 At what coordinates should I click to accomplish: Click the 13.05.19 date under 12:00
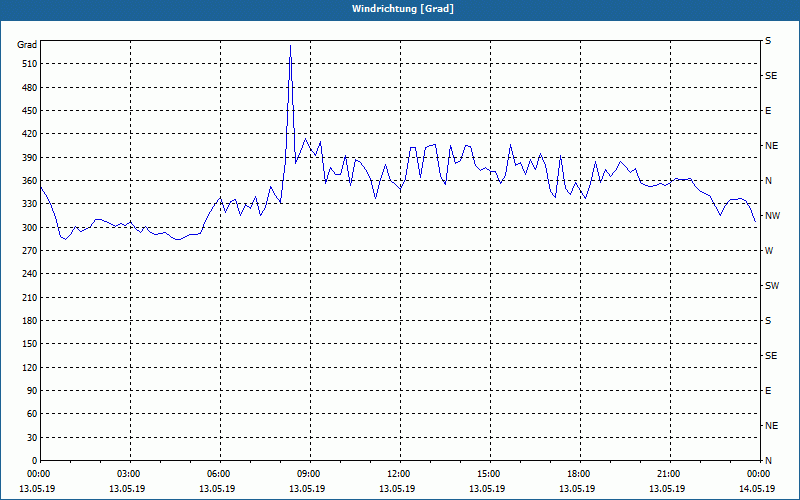[397, 489]
